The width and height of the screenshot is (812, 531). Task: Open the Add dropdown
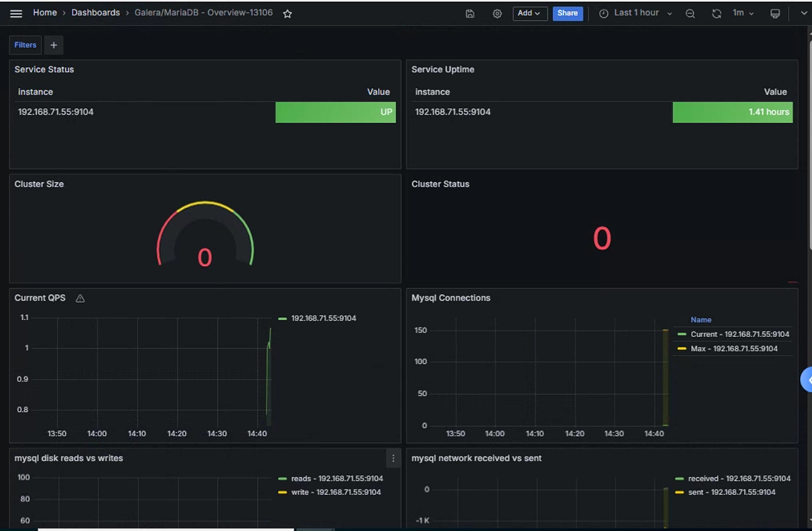530,13
